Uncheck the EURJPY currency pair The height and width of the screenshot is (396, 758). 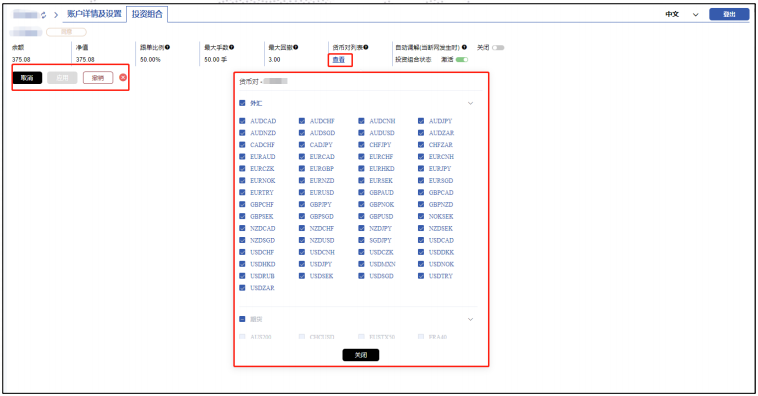click(x=421, y=169)
